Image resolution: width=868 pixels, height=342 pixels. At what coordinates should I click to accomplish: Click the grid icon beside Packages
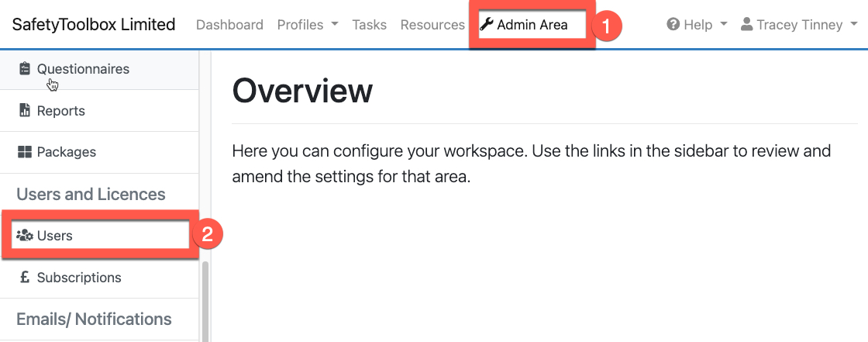point(24,152)
